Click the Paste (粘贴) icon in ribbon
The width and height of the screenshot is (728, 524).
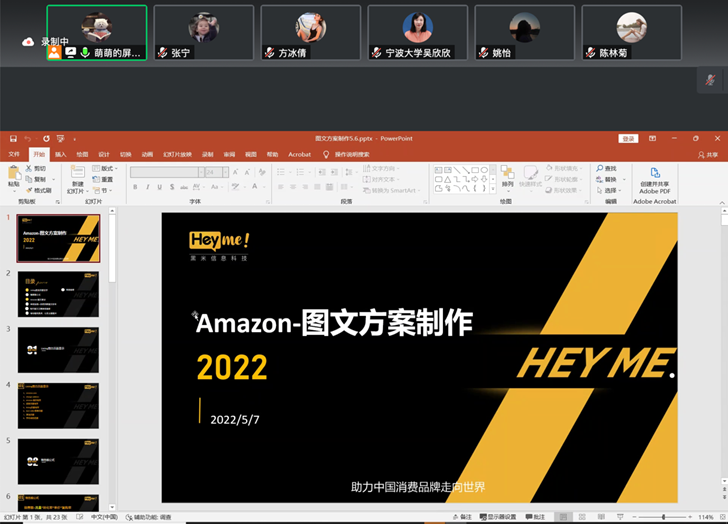(x=13, y=175)
